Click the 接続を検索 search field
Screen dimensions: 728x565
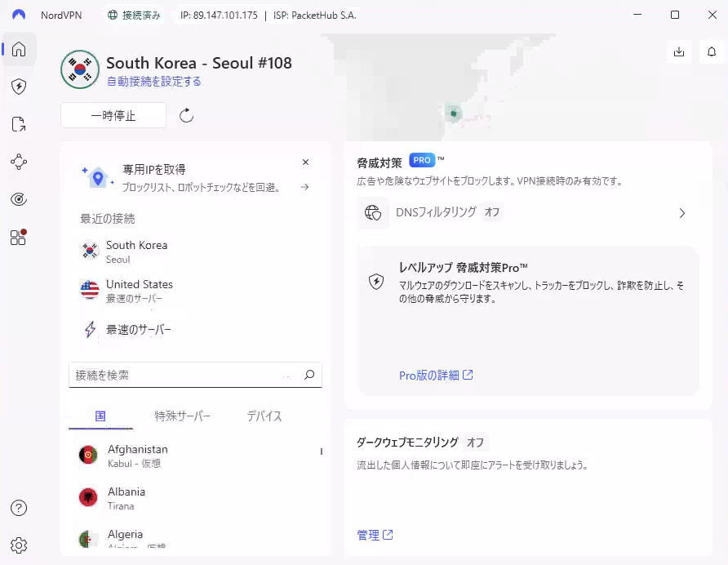tap(186, 376)
